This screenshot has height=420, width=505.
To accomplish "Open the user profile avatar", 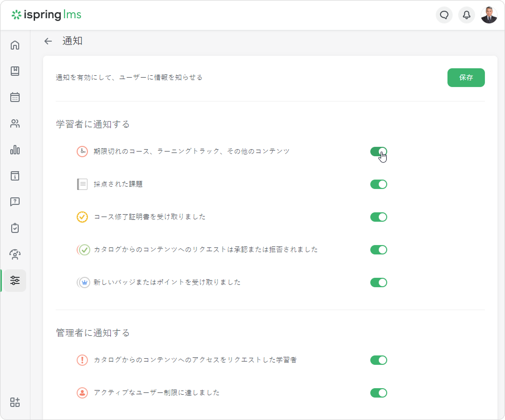I will click(x=489, y=15).
